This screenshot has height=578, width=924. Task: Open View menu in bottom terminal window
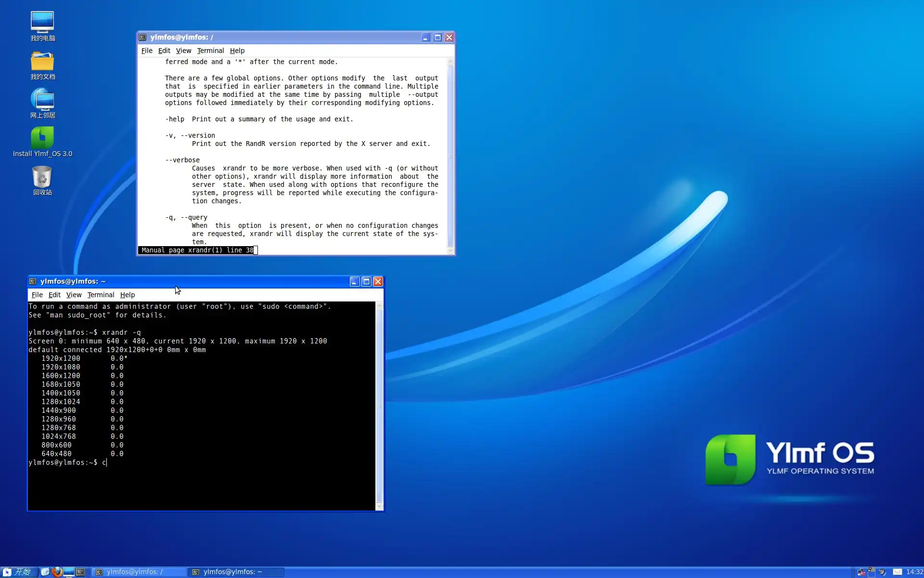[74, 295]
